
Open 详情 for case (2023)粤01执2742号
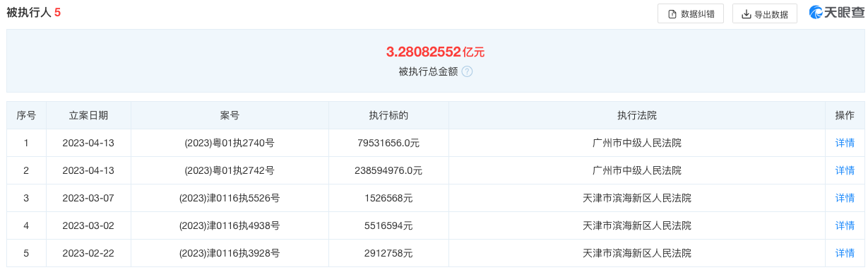[845, 170]
